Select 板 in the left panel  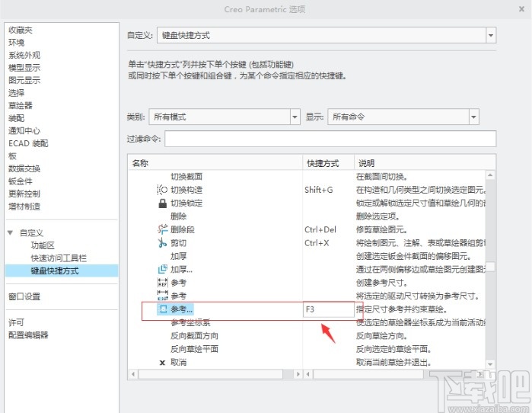point(12,156)
